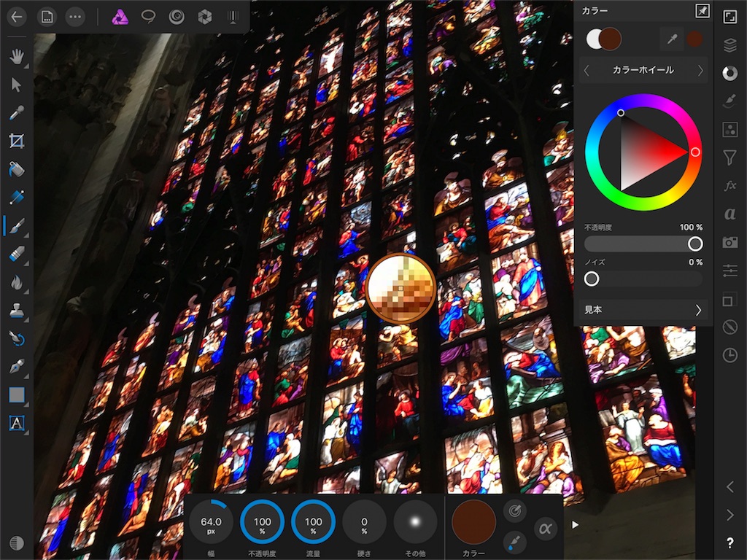
Task: Adjust the 不透明度 opacity slider in panel
Action: click(x=643, y=244)
